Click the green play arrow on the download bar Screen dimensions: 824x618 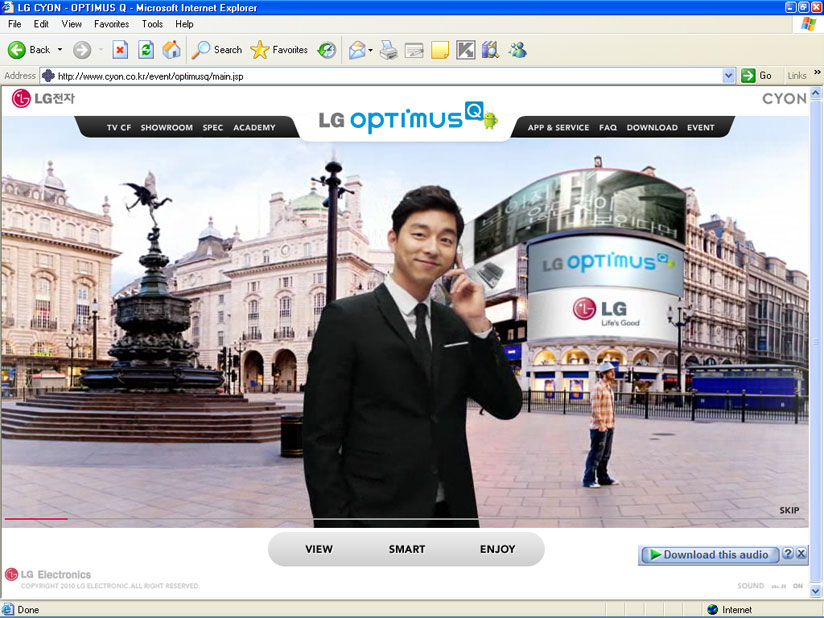pos(655,554)
